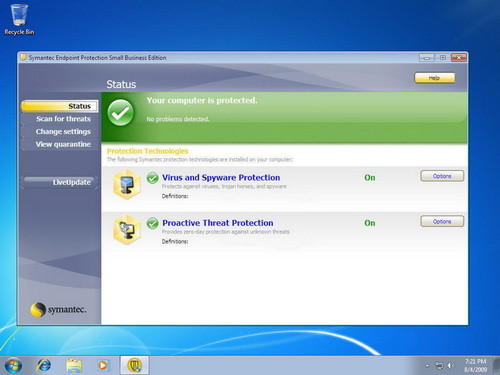Click the Proactive Threat Protection computer icon
This screenshot has height=375, width=500.
click(126, 230)
